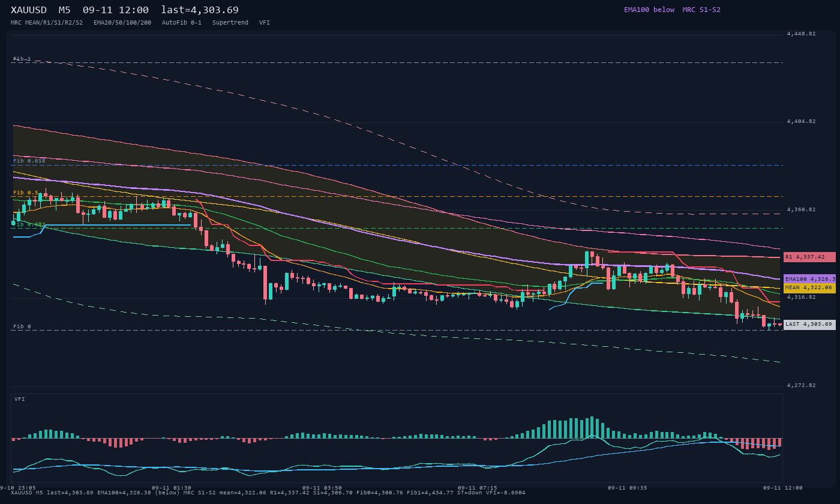Click the R1 4,337.42 price tag
This screenshot has width=840, height=504.
pyautogui.click(x=809, y=257)
